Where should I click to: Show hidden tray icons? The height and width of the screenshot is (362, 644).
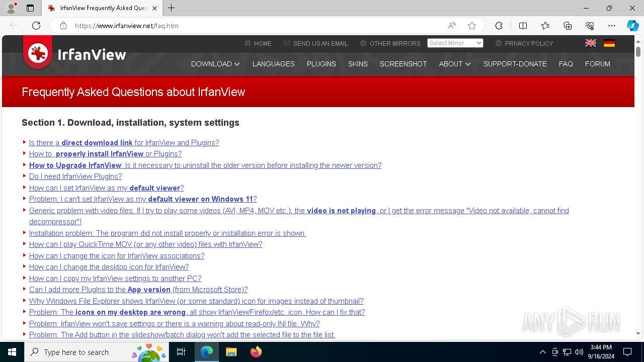542,352
